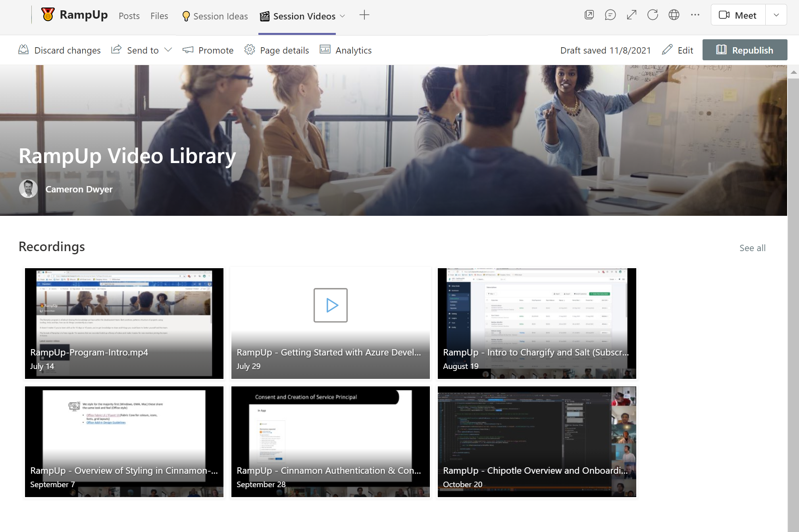Click the expand tab arrows icon
The height and width of the screenshot is (532, 799).
(631, 15)
